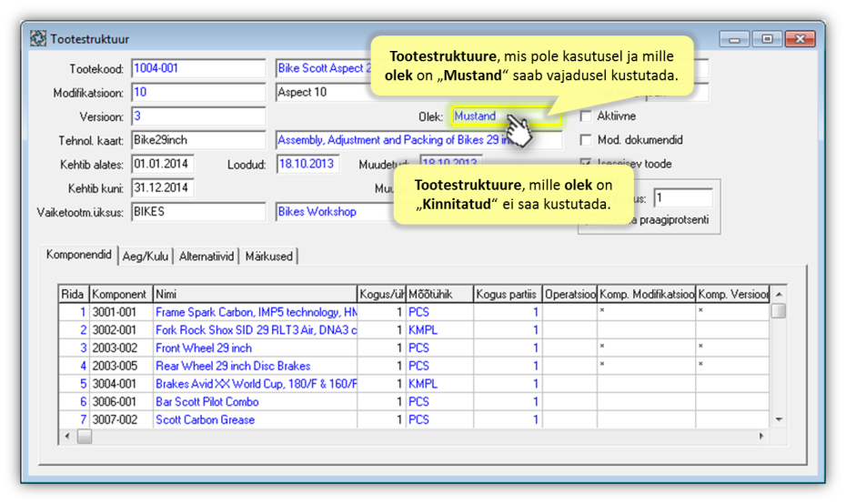Click the horizontal scrollbar right arrow
This screenshot has height=504, width=846.
pos(761,436)
